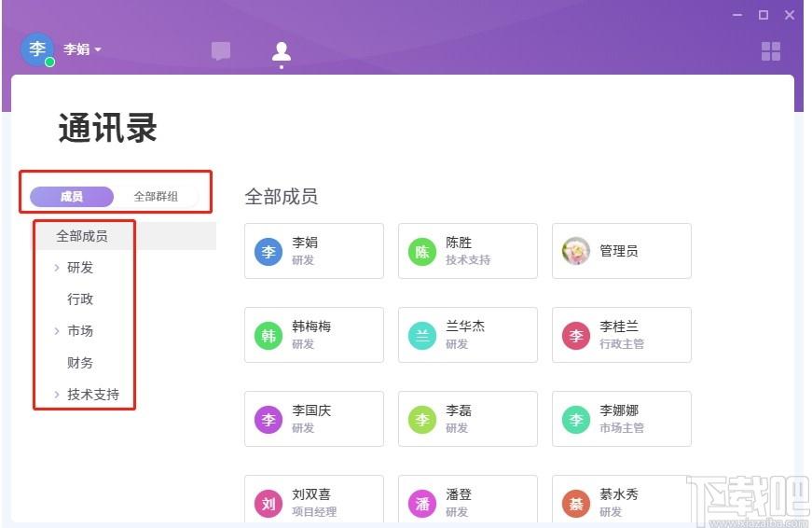Select 全部成员 in the sidebar
Viewport: 812px width, 528px height.
(x=82, y=236)
